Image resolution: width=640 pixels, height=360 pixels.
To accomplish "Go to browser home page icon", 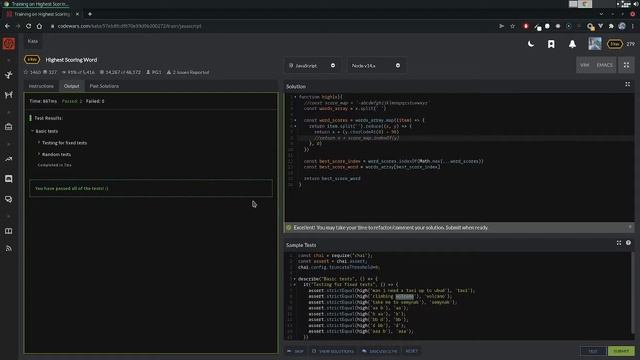I will [x=39, y=26].
